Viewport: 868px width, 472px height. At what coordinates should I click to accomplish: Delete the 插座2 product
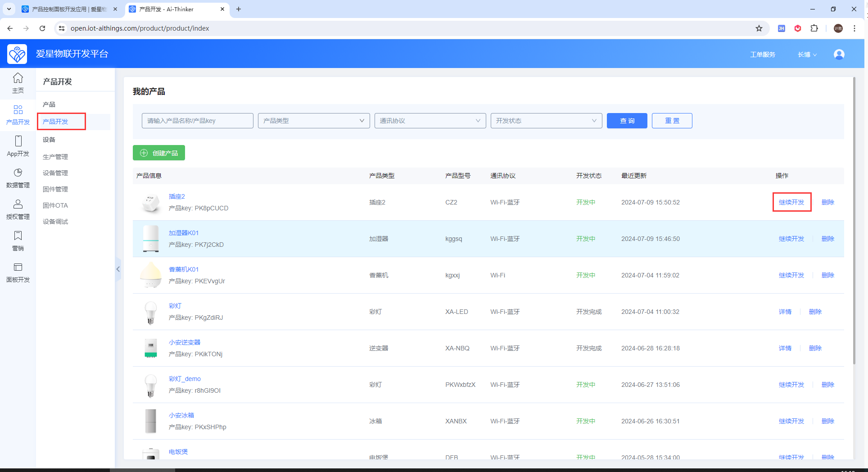[828, 202]
